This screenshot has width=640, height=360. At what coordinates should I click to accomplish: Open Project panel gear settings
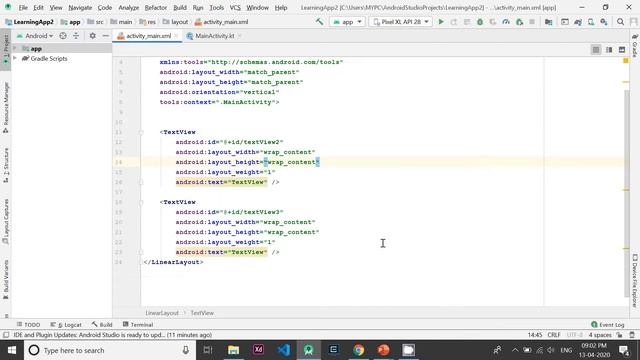[93, 36]
